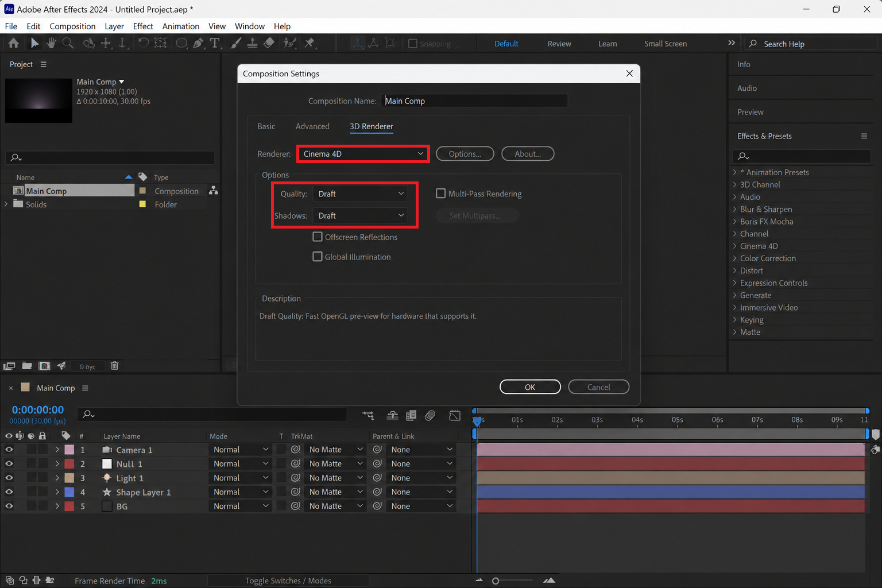This screenshot has height=588, width=882.
Task: Hide the BG layer with eye toggle
Action: point(9,506)
